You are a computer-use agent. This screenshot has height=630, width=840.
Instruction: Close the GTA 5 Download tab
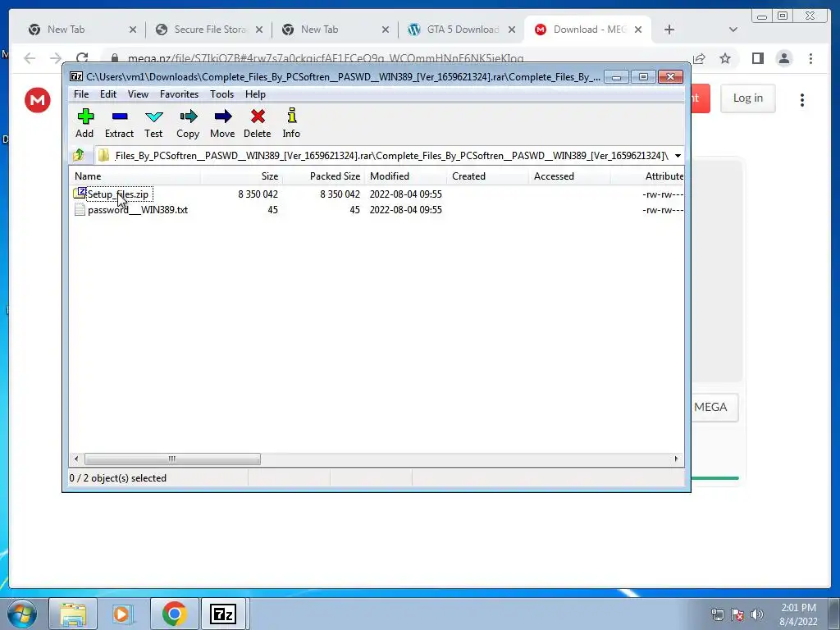pos(512,30)
